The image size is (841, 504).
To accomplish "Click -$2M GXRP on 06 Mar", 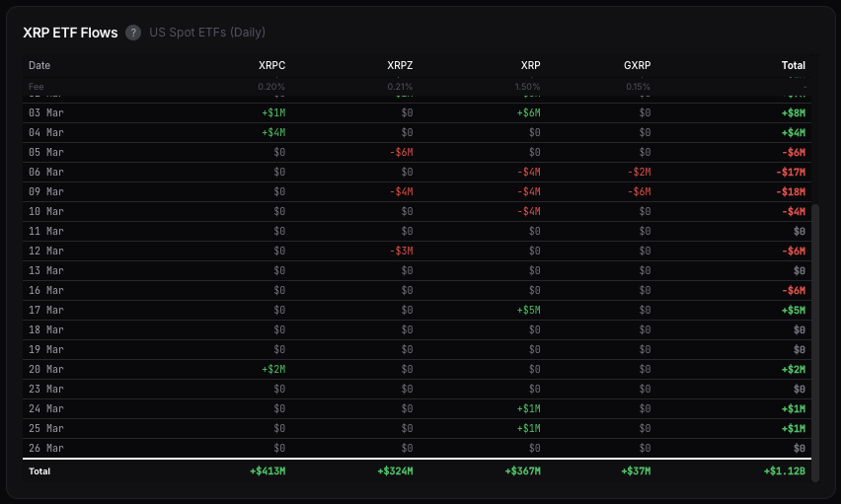I will [639, 173].
